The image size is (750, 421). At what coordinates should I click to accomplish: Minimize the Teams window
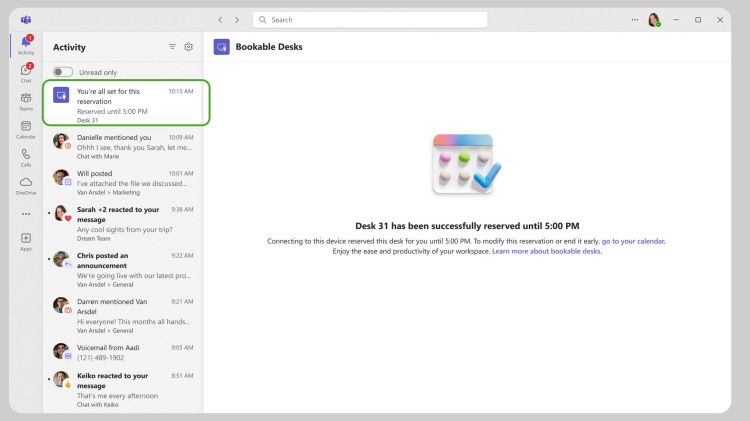coord(676,20)
